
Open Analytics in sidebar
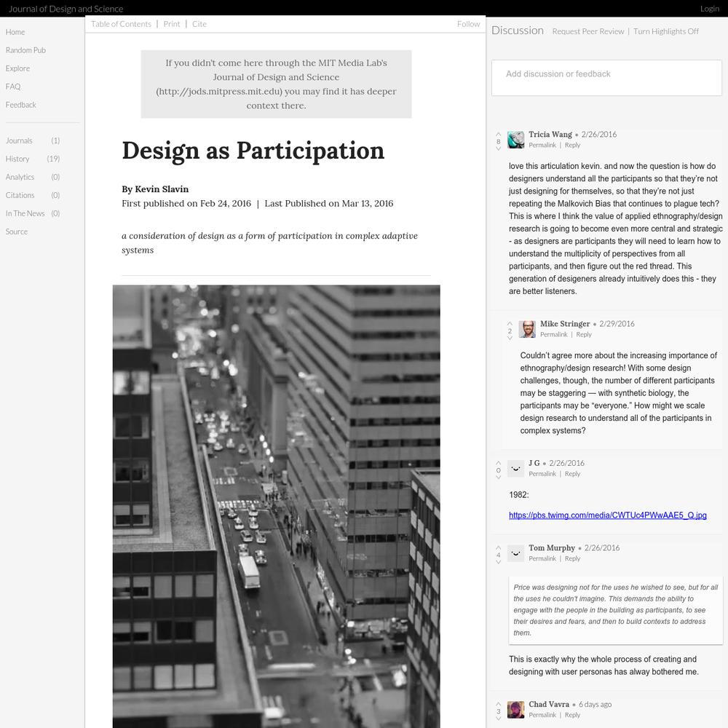[33, 177]
